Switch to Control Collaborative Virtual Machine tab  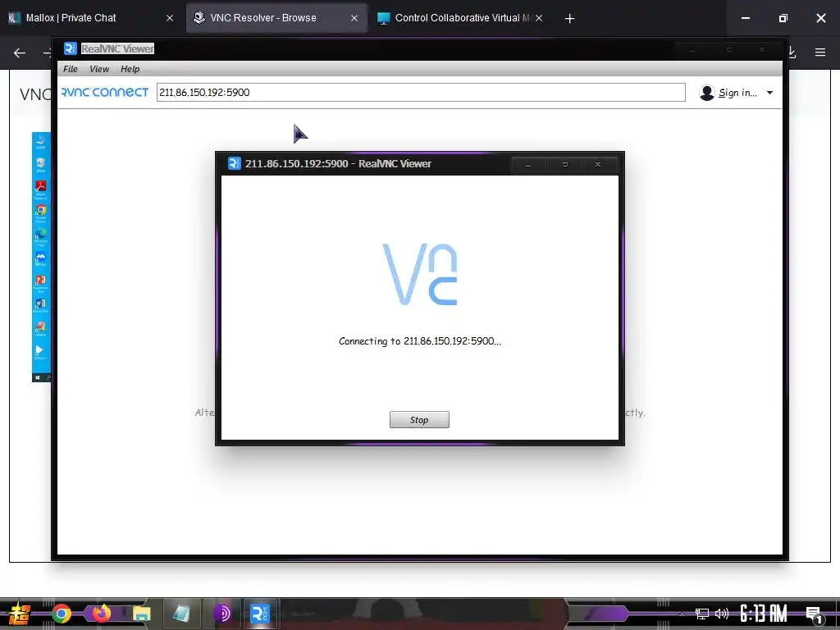point(459,18)
